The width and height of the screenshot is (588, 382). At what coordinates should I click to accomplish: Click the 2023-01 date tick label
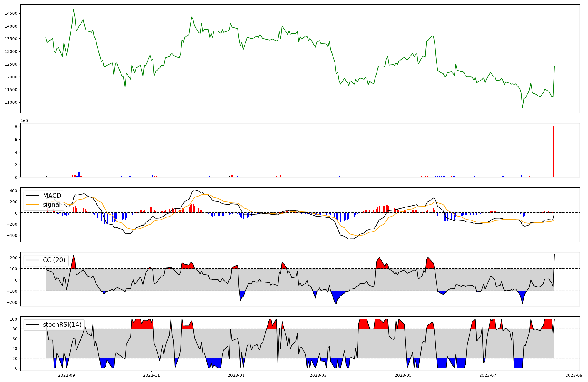tap(236, 375)
